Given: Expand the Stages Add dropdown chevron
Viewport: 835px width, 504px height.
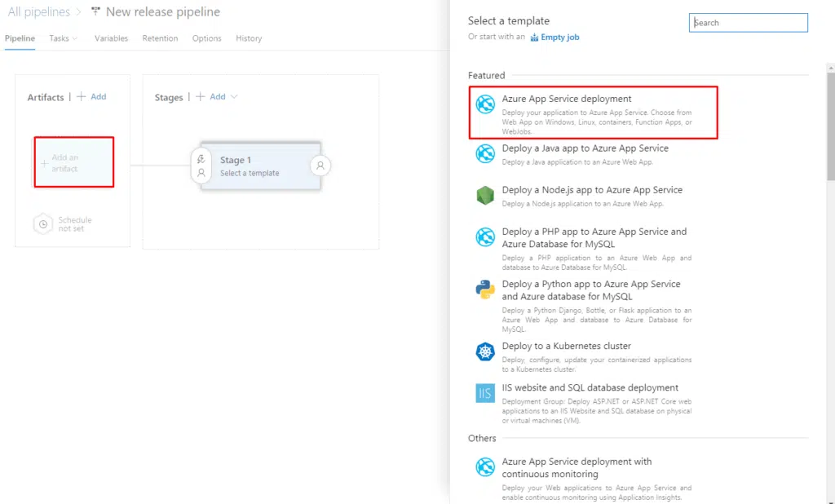Looking at the screenshot, I should (234, 96).
